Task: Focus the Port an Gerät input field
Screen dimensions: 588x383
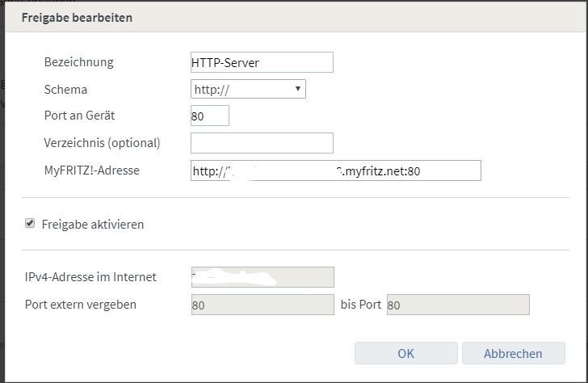Action: [210, 116]
